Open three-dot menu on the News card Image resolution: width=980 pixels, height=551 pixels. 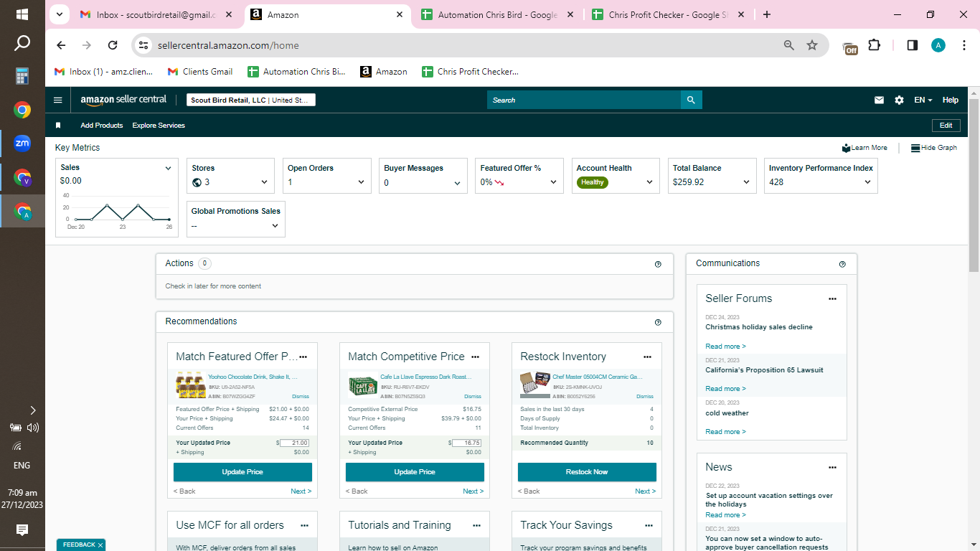[832, 467]
